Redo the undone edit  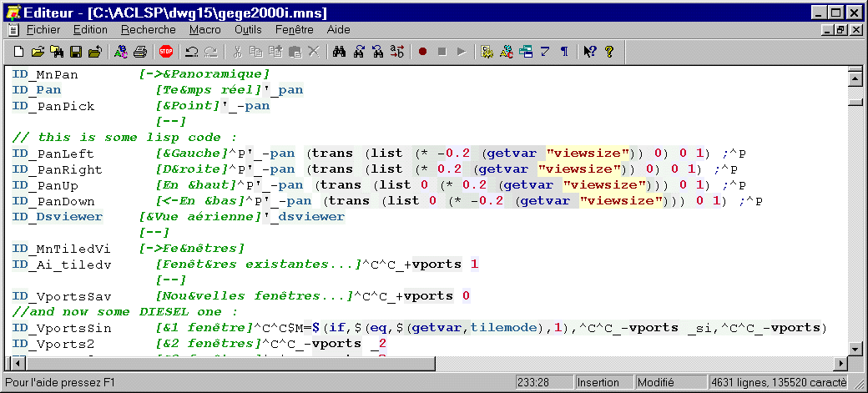[x=211, y=52]
